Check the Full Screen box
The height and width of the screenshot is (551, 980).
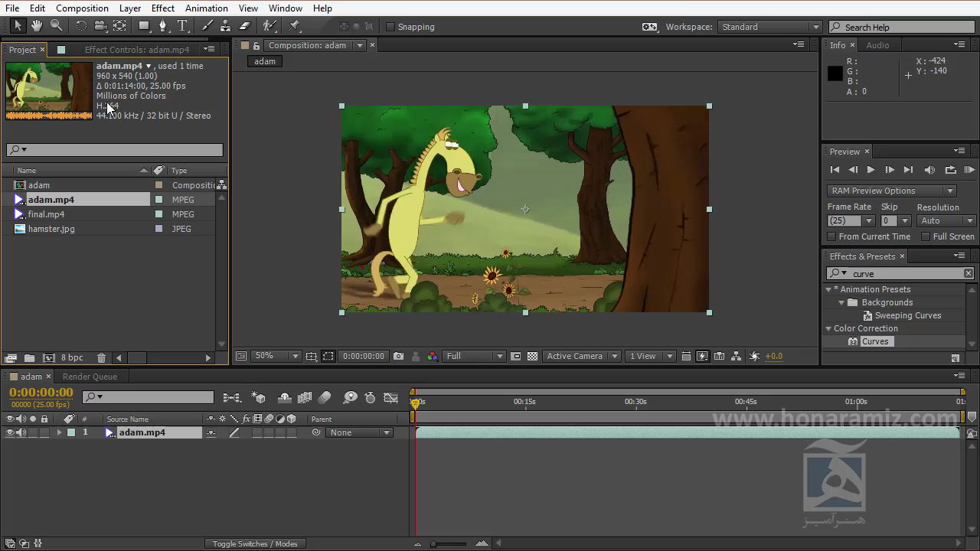pyautogui.click(x=925, y=236)
